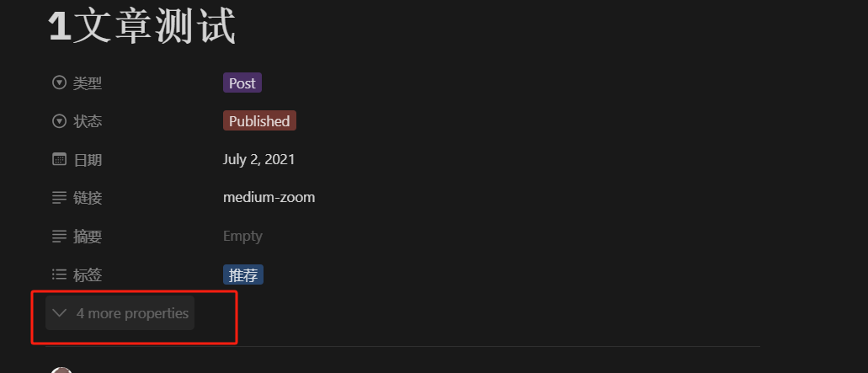Screen dimensions: 868x373
Task: Click the page title 1文章测试
Action: coord(142,25)
